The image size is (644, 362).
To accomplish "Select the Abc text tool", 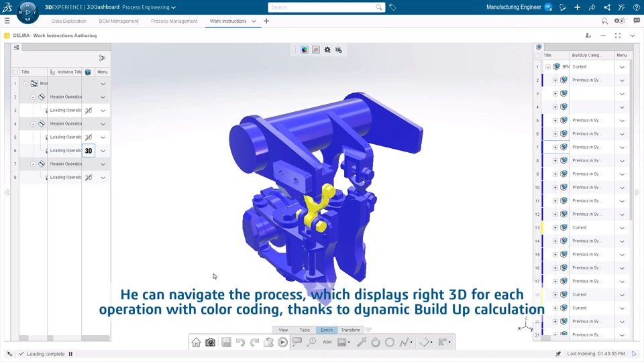I will click(327, 342).
